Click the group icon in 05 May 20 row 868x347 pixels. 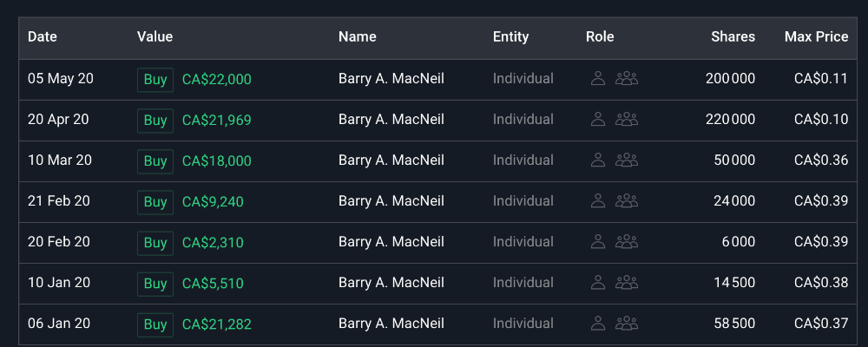(627, 79)
